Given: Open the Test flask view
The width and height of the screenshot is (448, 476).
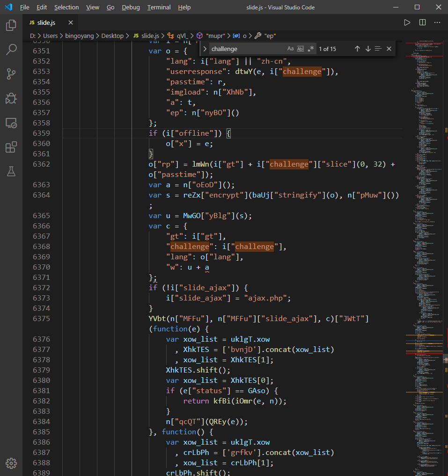Looking at the screenshot, I should [x=11, y=171].
